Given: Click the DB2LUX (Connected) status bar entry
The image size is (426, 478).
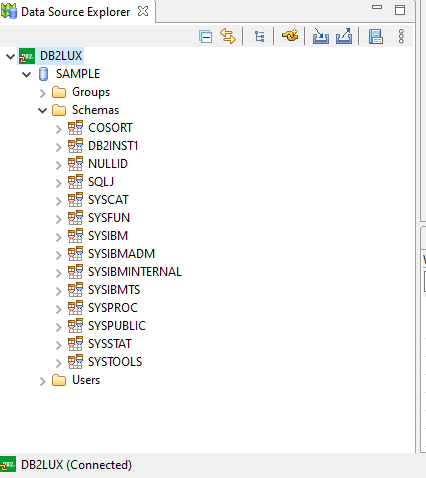Looking at the screenshot, I should [x=67, y=465].
